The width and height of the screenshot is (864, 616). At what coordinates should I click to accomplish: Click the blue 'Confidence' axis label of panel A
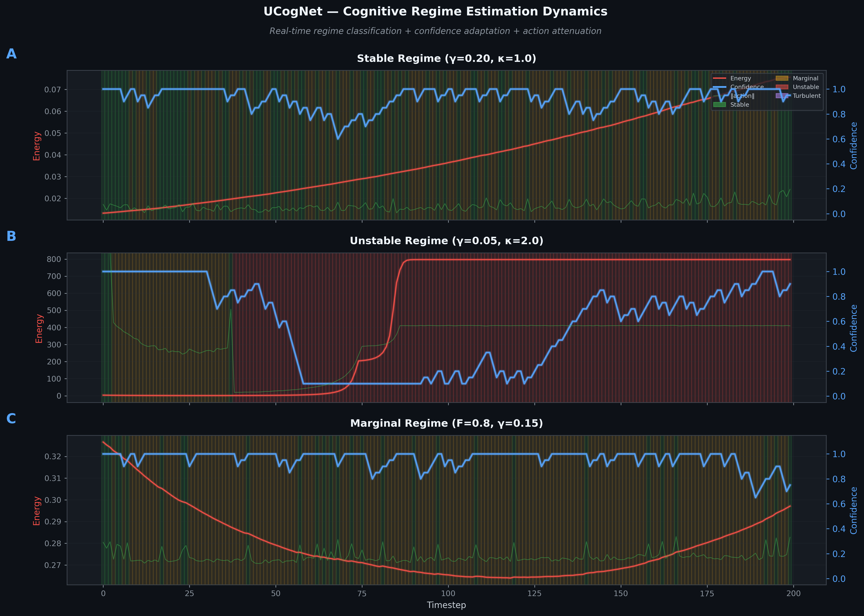(x=854, y=146)
